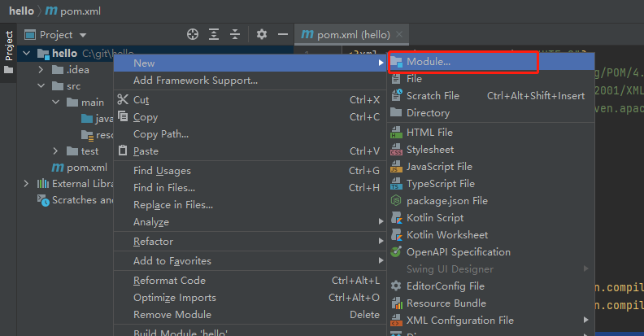The width and height of the screenshot is (644, 336).
Task: Click the Scratch File icon
Action: click(x=396, y=96)
